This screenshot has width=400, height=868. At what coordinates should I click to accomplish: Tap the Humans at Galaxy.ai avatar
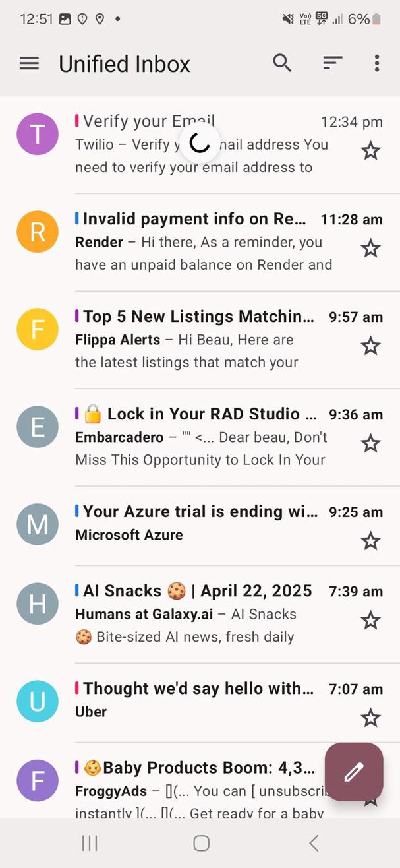point(38,603)
